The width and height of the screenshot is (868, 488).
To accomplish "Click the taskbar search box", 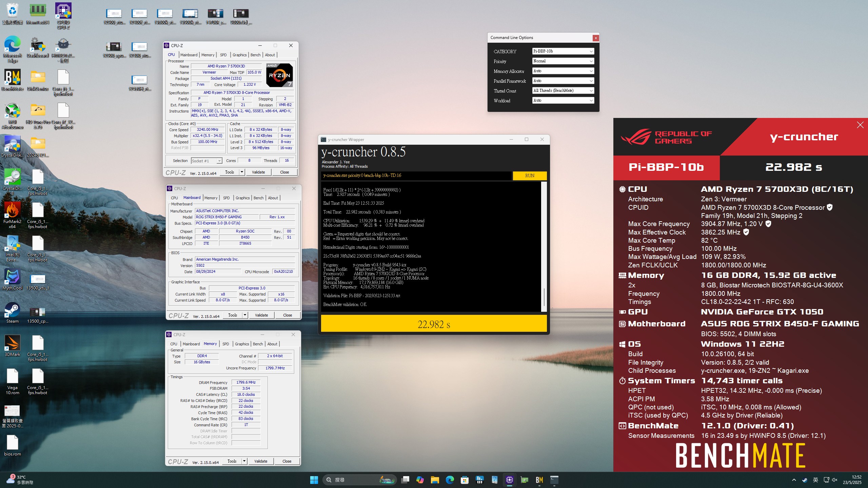I will pyautogui.click(x=359, y=480).
